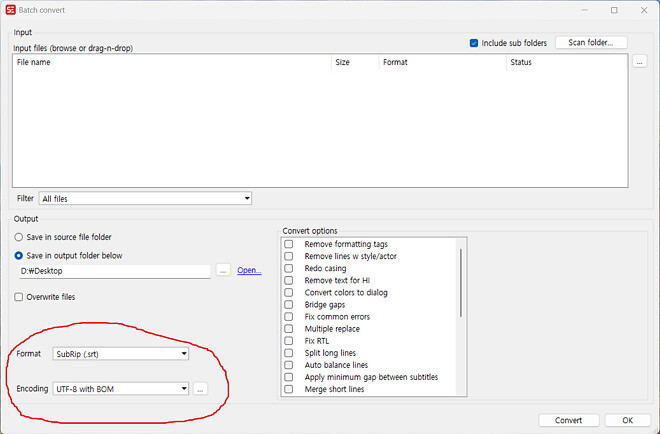Toggle the Include sub folders checkbox
660x434 pixels.
474,43
